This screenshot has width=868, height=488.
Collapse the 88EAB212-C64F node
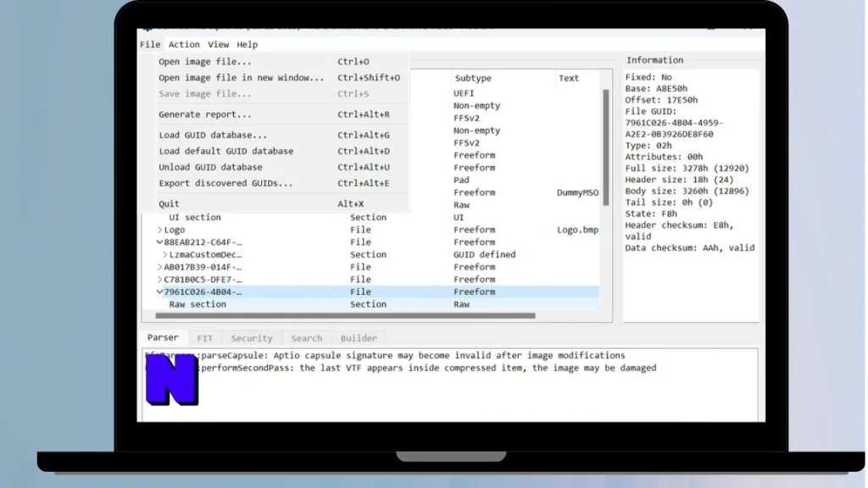point(159,242)
